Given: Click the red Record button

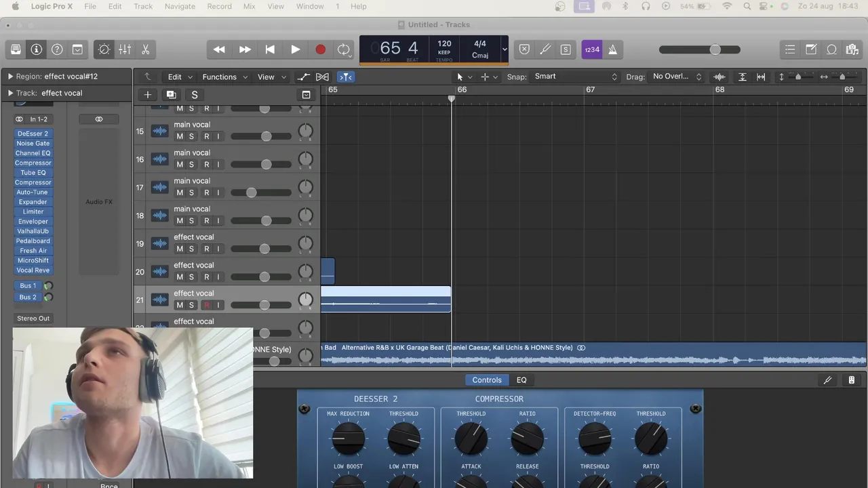Looking at the screenshot, I should (x=321, y=49).
